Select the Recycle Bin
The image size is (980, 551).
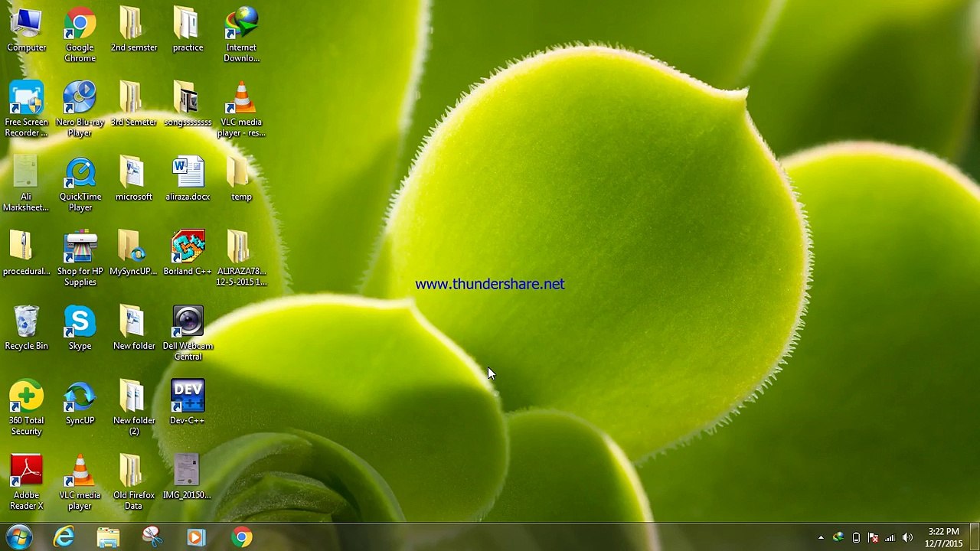point(27,329)
